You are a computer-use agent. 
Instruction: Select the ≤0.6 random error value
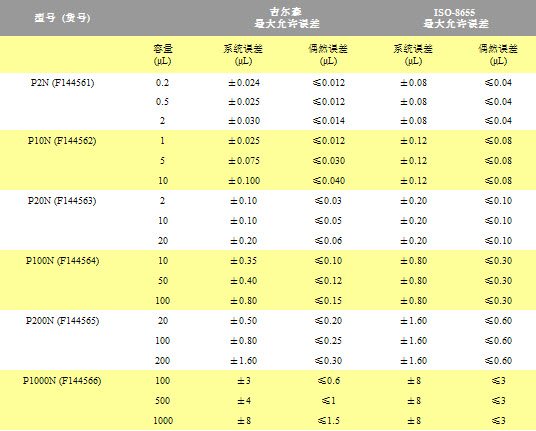click(329, 380)
